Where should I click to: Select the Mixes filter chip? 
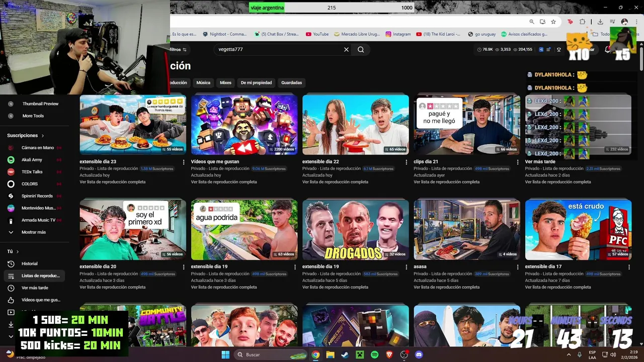pos(225,82)
